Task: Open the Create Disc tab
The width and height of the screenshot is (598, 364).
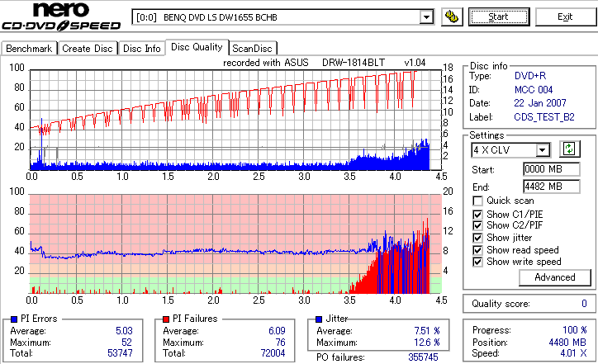Action: [88, 49]
